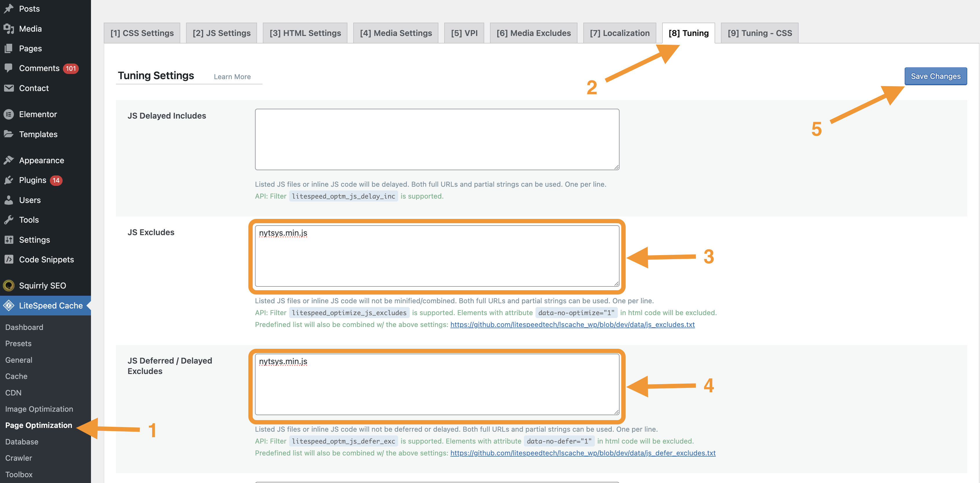Open the [9] Tuning - CSS tab
Image resolution: width=980 pixels, height=483 pixels.
pyautogui.click(x=759, y=33)
